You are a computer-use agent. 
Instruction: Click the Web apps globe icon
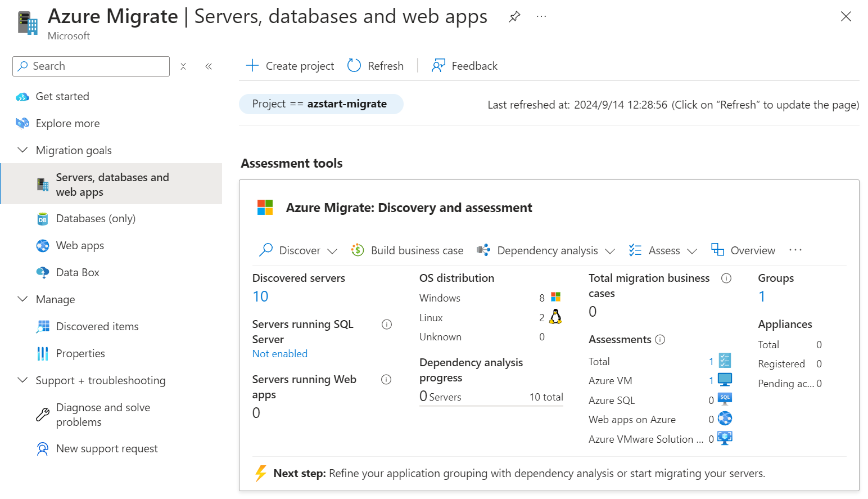click(43, 246)
